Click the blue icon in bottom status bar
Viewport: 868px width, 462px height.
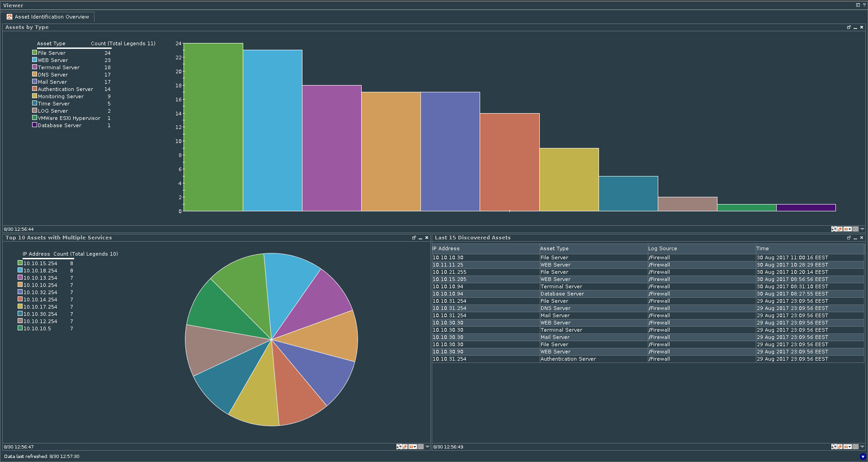click(x=863, y=457)
